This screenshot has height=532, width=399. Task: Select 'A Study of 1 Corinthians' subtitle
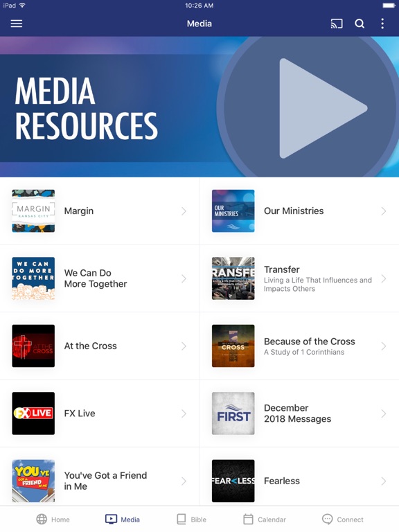coord(304,352)
